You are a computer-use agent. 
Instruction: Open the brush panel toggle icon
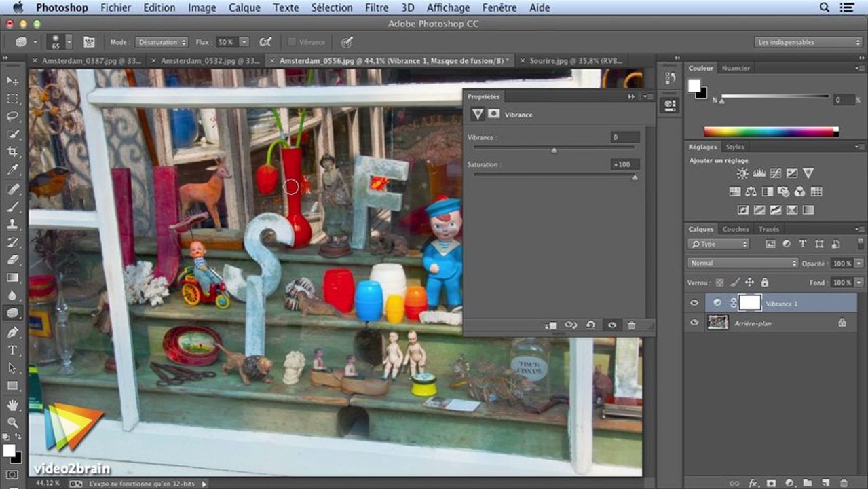coord(89,42)
